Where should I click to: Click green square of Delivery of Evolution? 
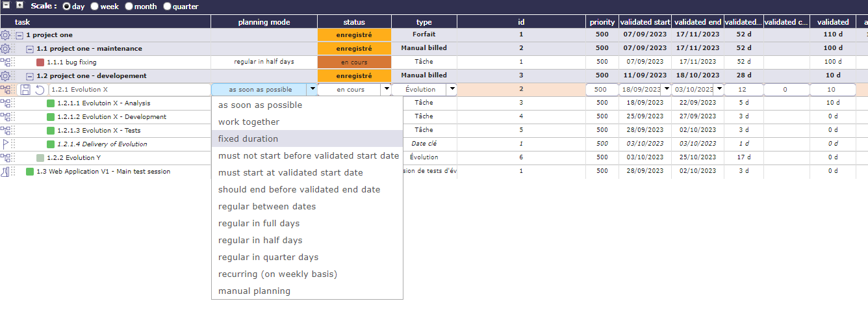click(x=51, y=144)
